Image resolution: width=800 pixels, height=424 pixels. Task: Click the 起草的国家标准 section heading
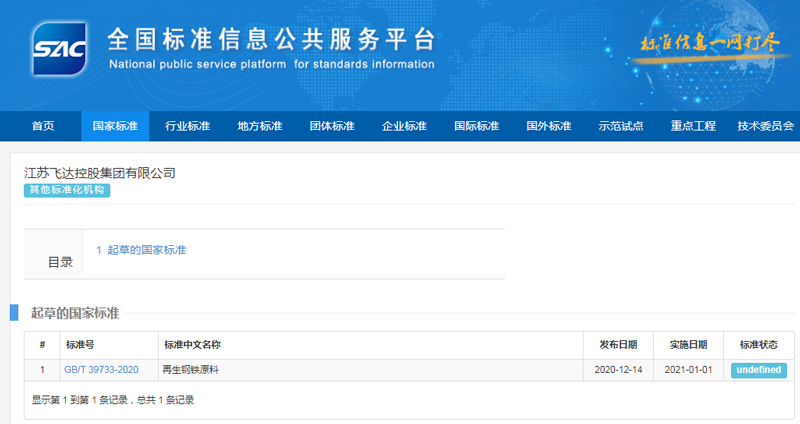click(x=75, y=313)
